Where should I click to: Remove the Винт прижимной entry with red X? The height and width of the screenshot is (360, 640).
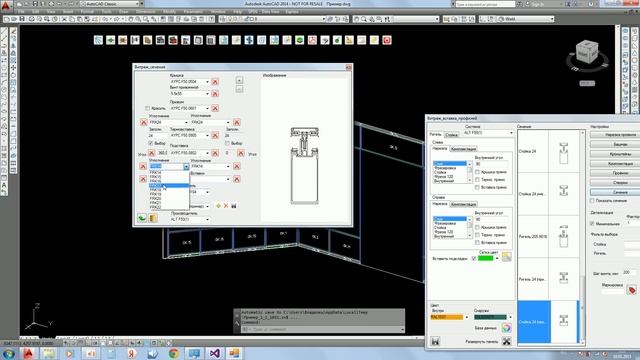tap(215, 94)
